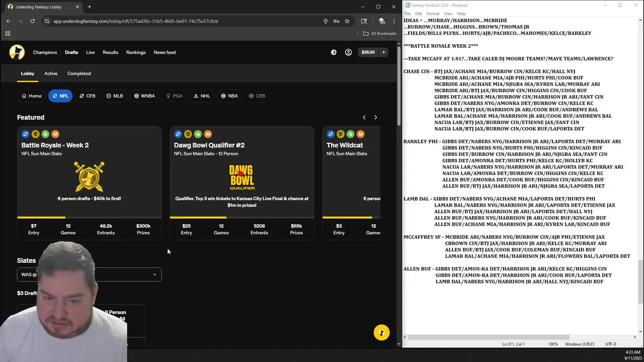Switch to the Active tab
This screenshot has width=644, height=362.
pyautogui.click(x=51, y=73)
